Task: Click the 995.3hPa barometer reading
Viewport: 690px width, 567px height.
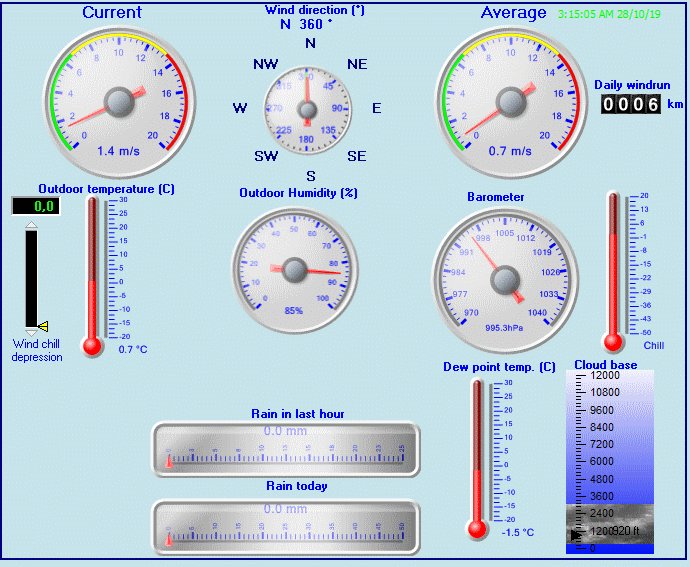Action: click(506, 326)
